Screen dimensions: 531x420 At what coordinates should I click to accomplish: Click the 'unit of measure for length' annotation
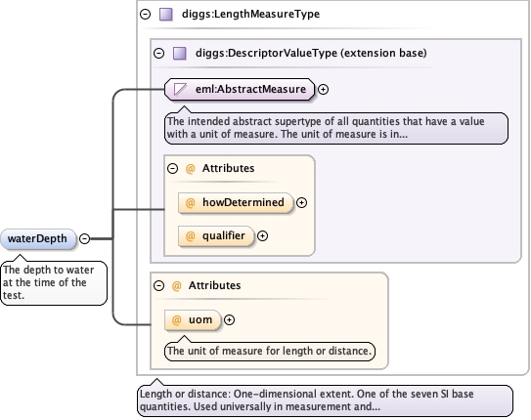(270, 351)
